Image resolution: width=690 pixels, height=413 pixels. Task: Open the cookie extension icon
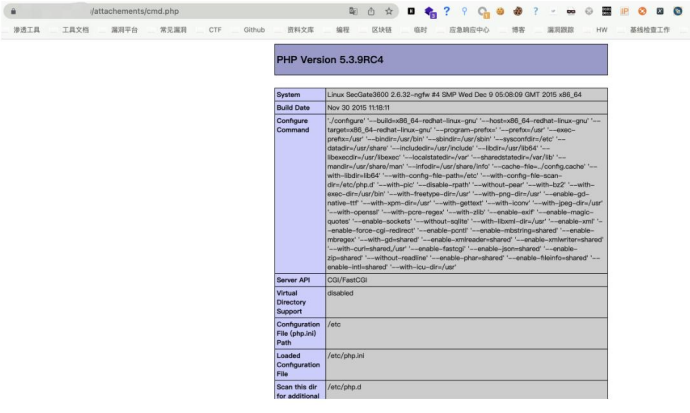pyautogui.click(x=518, y=11)
